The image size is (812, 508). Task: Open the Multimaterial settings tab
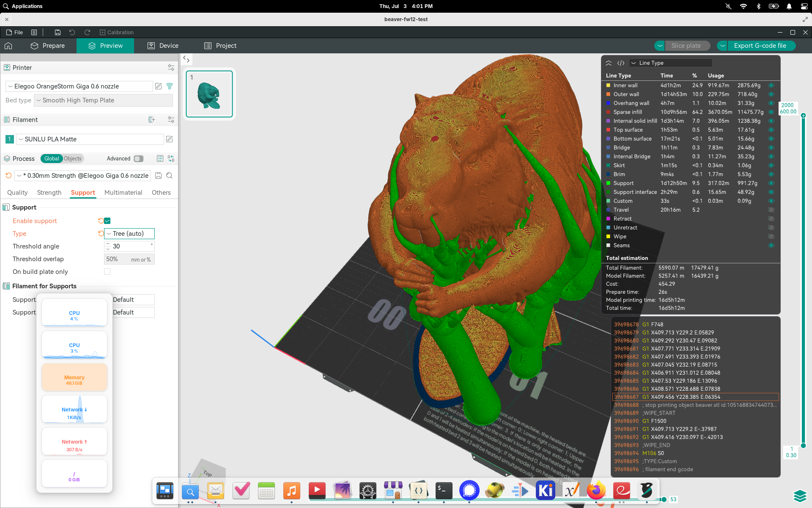[x=123, y=193]
